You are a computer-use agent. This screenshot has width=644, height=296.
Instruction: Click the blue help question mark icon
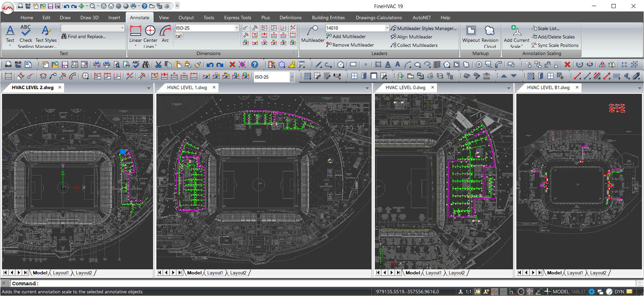point(255,65)
